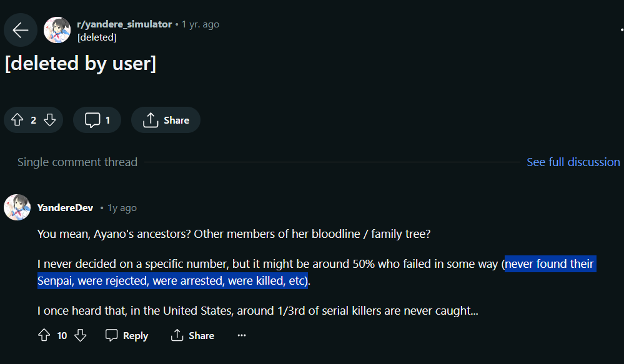The width and height of the screenshot is (624, 364).
Task: Open the comment's three-dot more options menu
Action: click(x=242, y=335)
